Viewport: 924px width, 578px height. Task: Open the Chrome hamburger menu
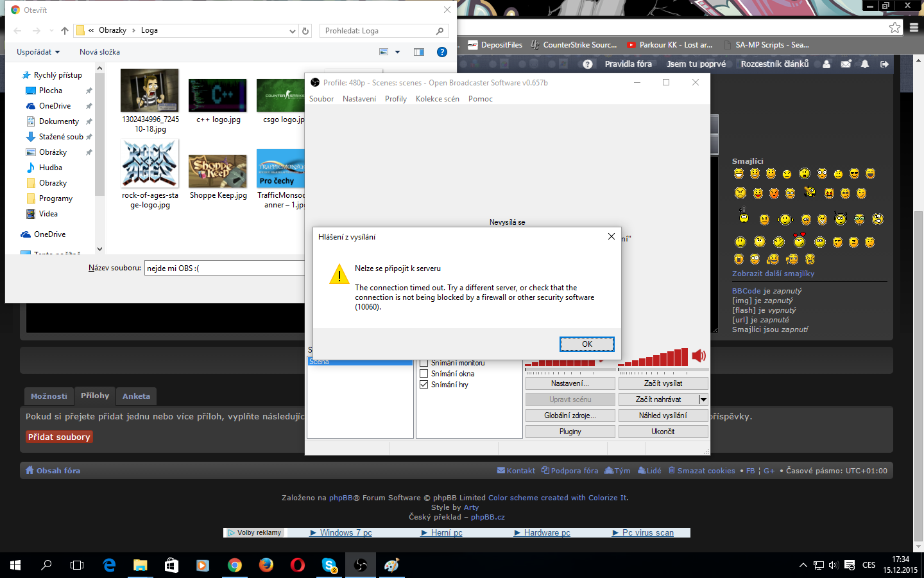(x=914, y=28)
